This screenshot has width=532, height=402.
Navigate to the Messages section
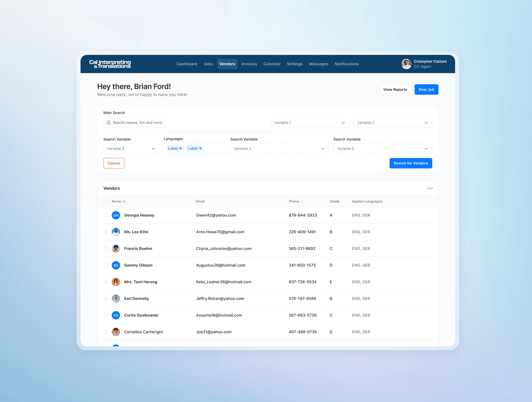318,64
